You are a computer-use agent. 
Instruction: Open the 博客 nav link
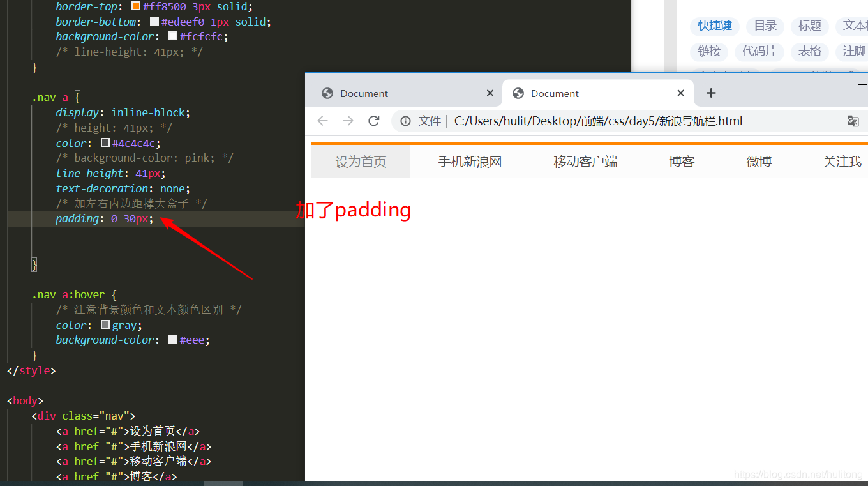pos(682,162)
